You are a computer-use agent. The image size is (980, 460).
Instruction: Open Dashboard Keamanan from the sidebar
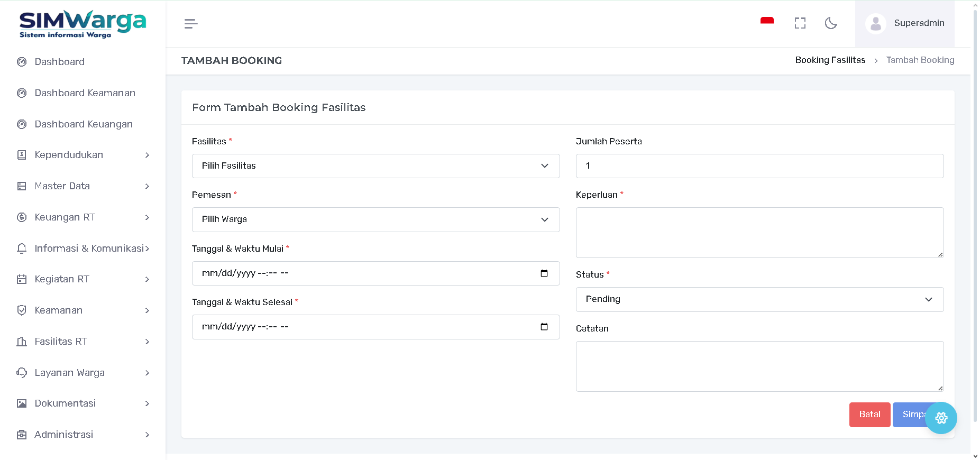[85, 93]
